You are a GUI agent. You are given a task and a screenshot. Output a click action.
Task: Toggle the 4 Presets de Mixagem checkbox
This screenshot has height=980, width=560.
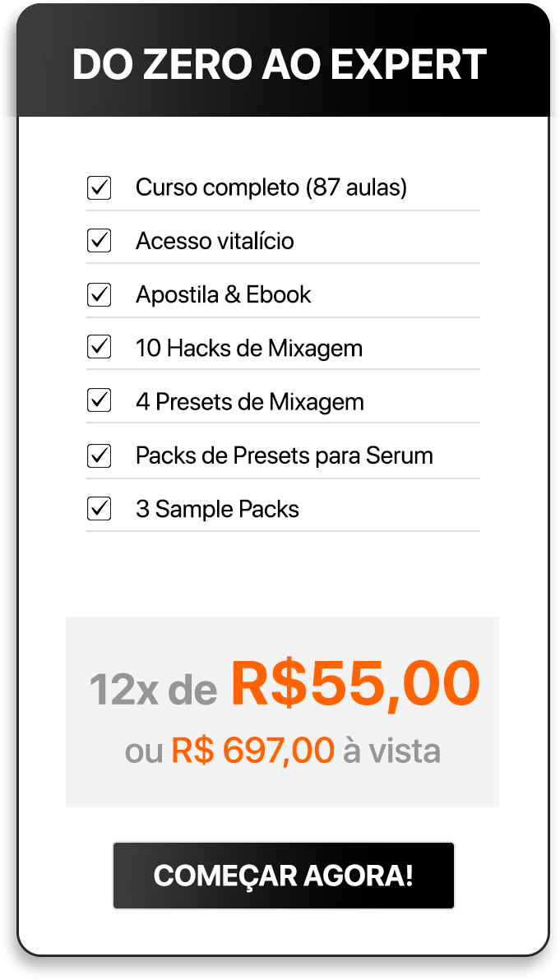coord(99,401)
